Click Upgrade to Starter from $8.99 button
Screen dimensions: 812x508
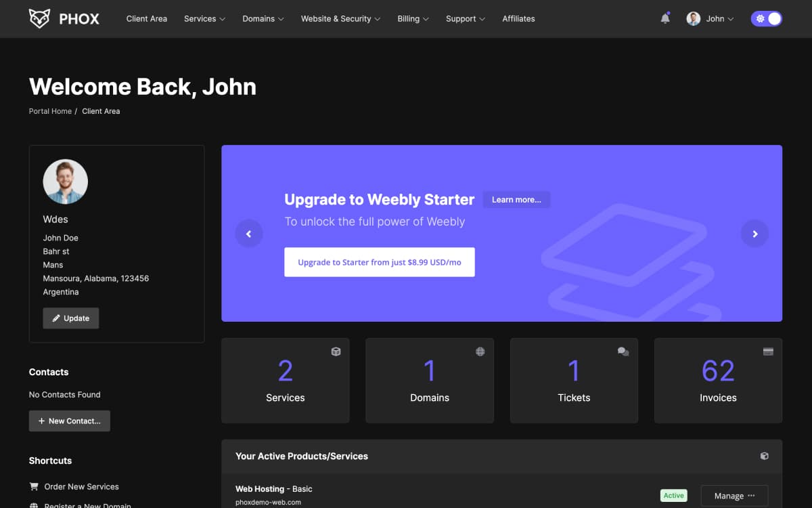[380, 262]
